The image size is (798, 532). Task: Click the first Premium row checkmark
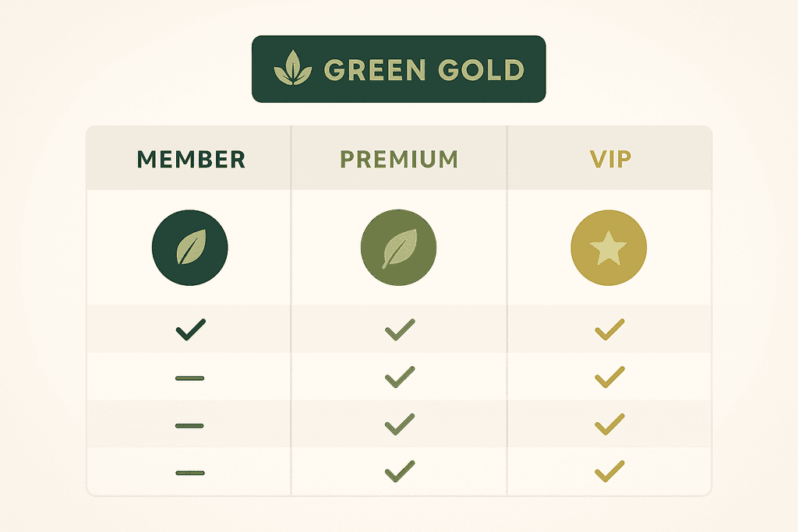click(399, 330)
